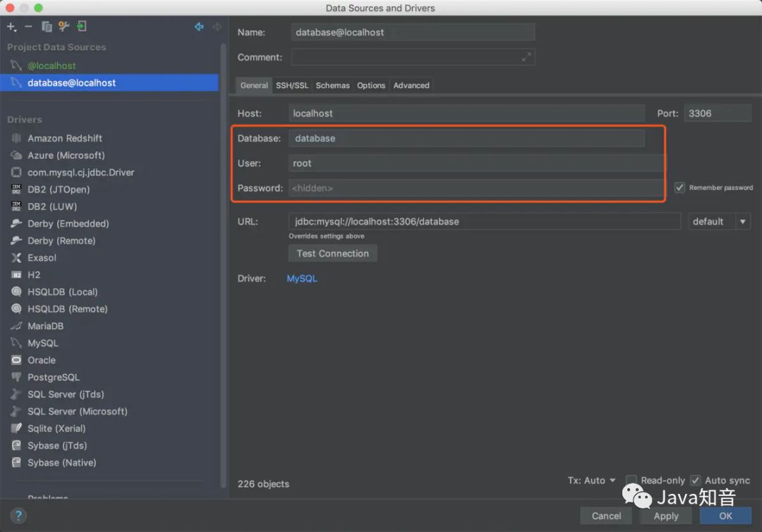Click the add data source plus icon
This screenshot has height=532, width=762.
click(11, 26)
